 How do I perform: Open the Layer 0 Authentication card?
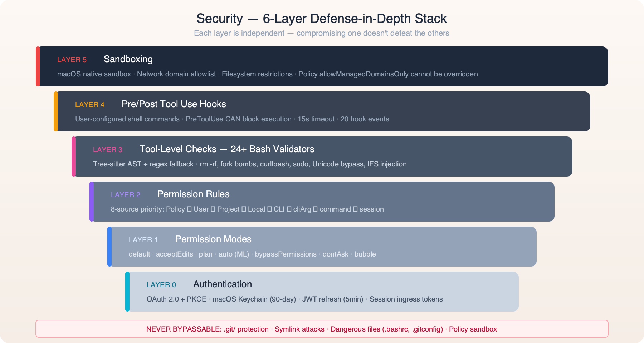pos(322,291)
